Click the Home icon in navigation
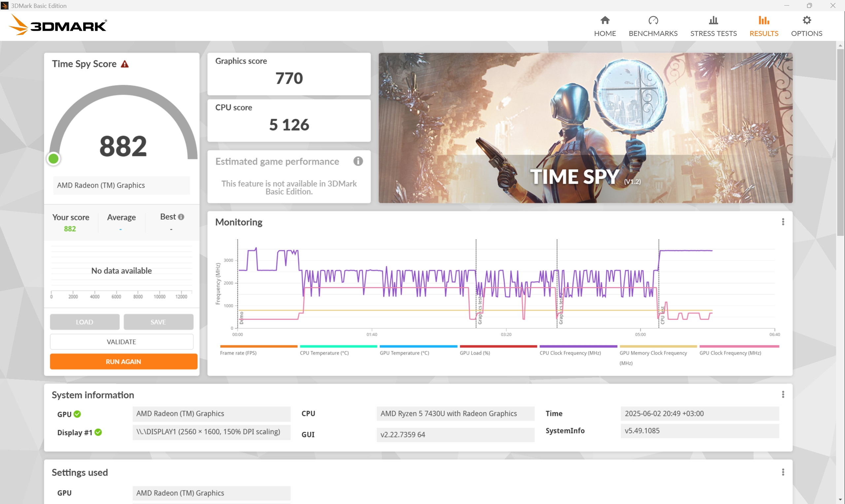Image resolution: width=845 pixels, height=504 pixels. point(605,20)
